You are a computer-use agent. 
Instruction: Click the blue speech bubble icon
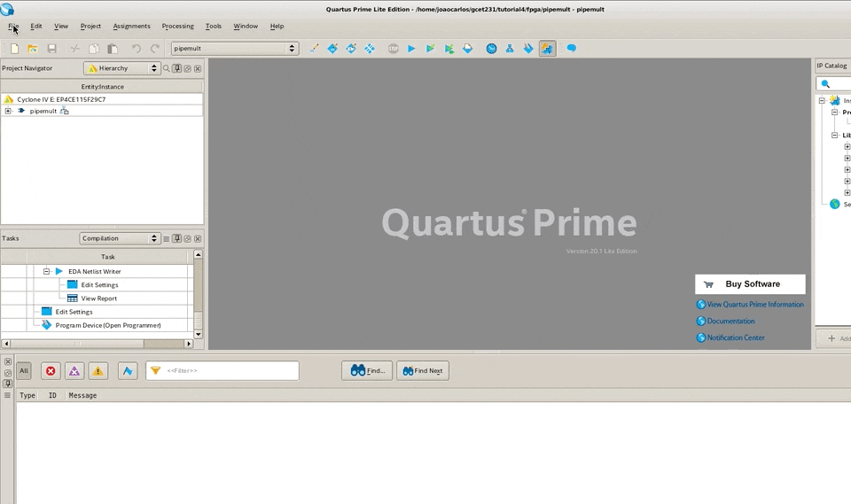572,49
